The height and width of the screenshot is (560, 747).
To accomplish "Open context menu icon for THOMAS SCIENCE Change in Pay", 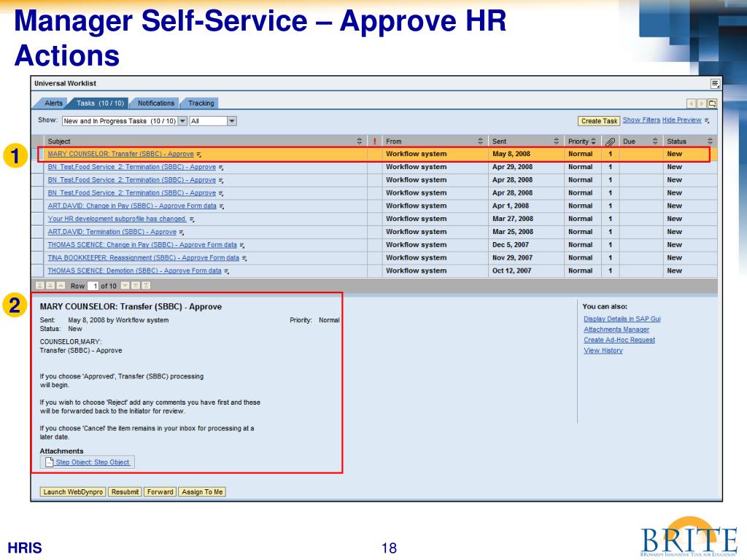I will [x=242, y=245].
